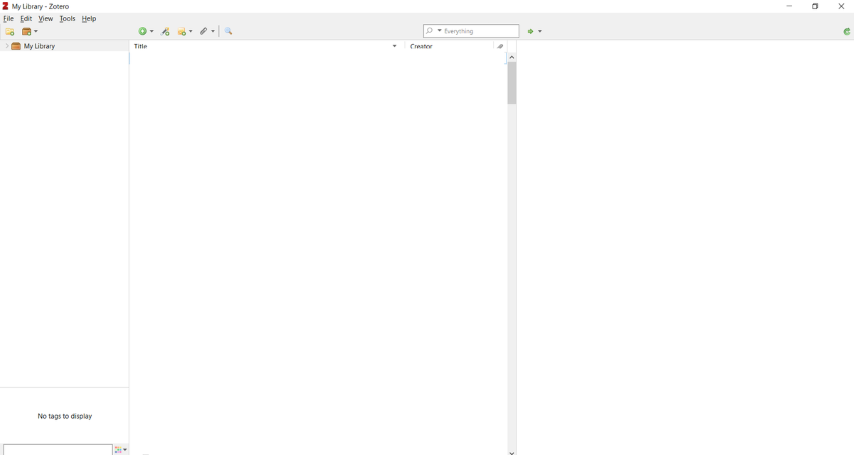Open the Tools menu

tap(67, 19)
